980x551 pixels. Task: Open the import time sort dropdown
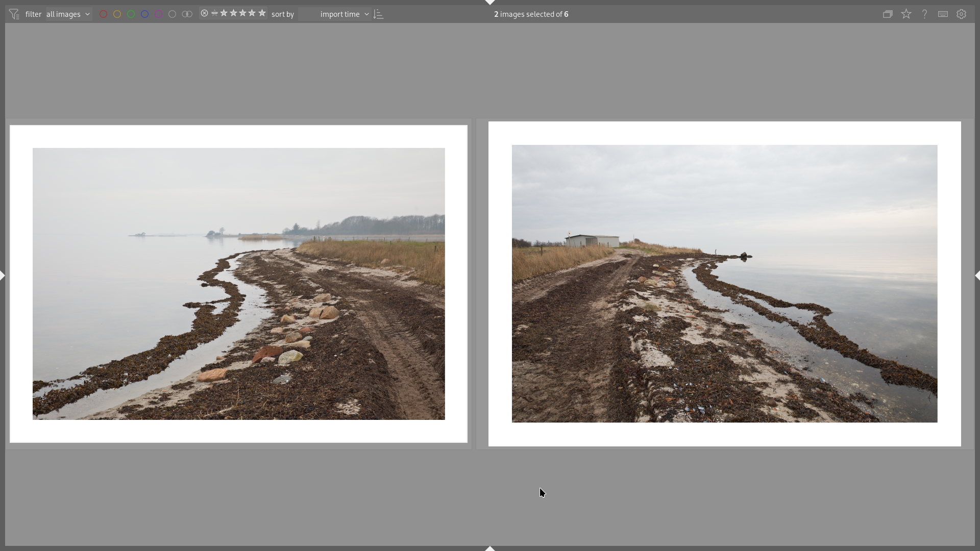(x=344, y=14)
